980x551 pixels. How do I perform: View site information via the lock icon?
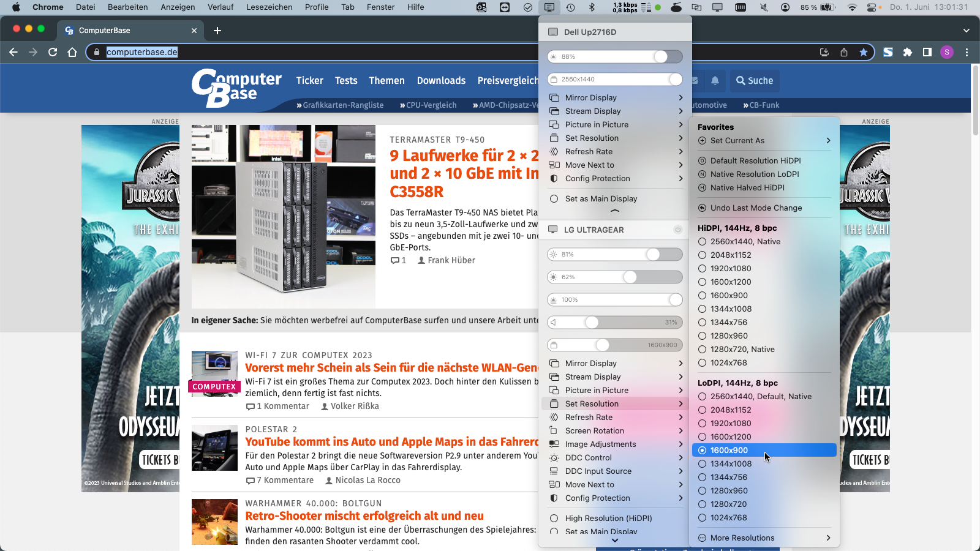(x=96, y=52)
